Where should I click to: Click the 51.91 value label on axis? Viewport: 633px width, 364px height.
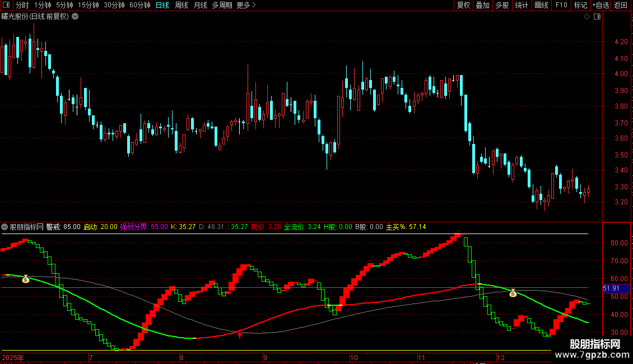pos(612,288)
